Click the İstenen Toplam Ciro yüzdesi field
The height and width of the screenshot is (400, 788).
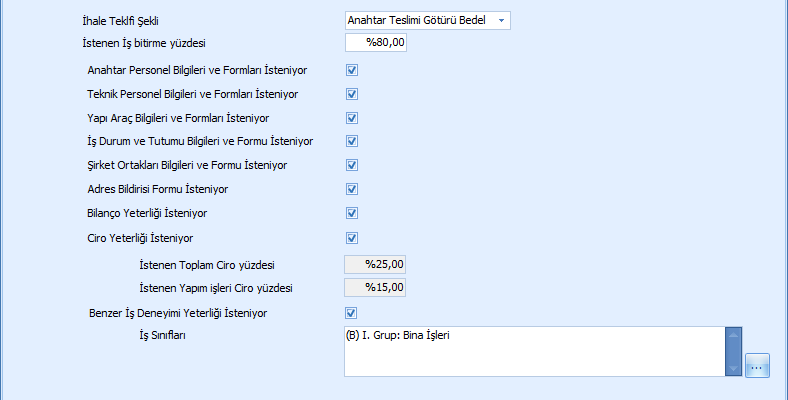(376, 264)
